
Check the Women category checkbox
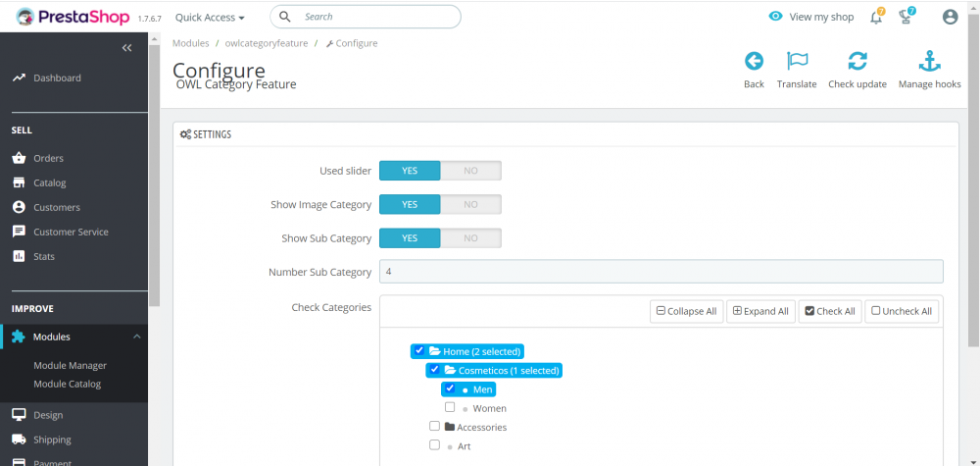pos(450,407)
